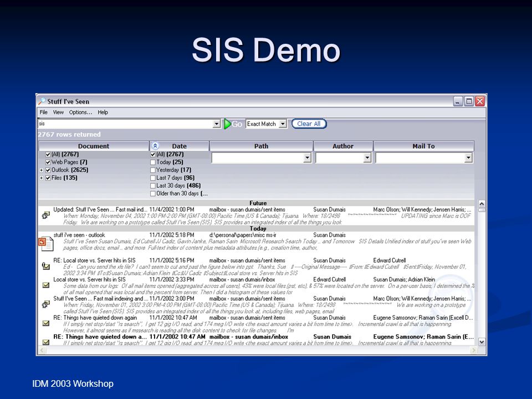
Task: Expand the Outlook tree node
Action: click(42, 170)
